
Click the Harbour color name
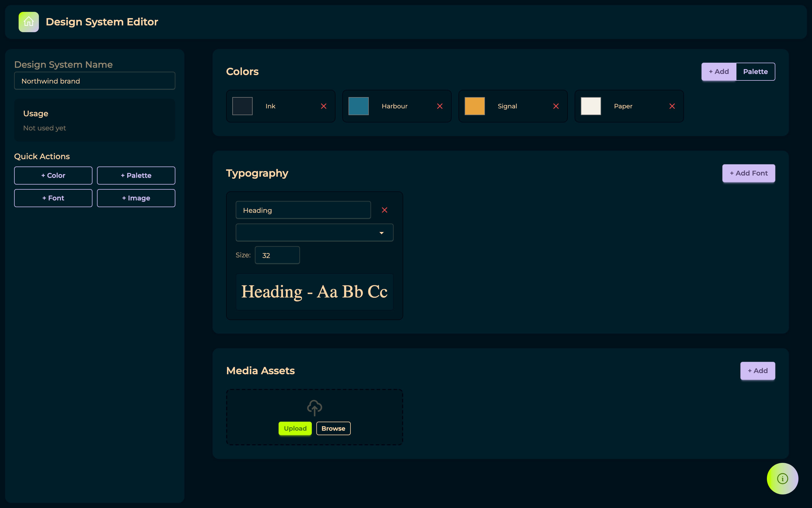point(394,106)
